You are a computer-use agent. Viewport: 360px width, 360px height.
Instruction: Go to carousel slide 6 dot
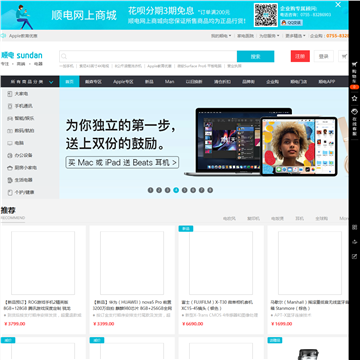(193, 190)
